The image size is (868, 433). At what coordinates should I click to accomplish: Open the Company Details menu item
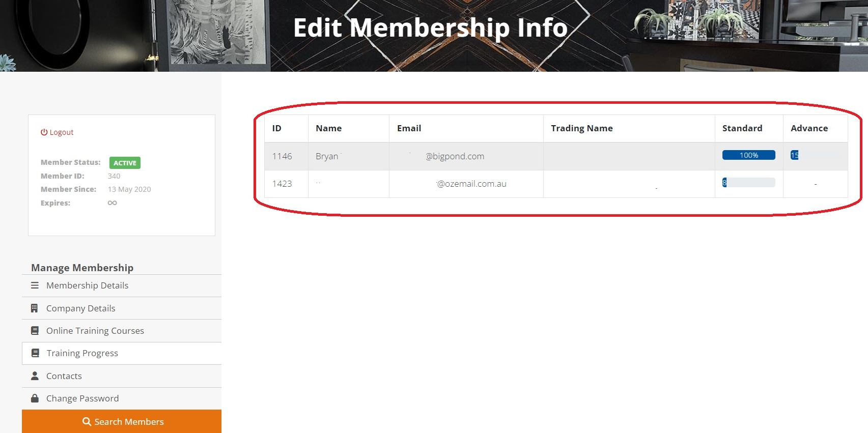tap(80, 308)
